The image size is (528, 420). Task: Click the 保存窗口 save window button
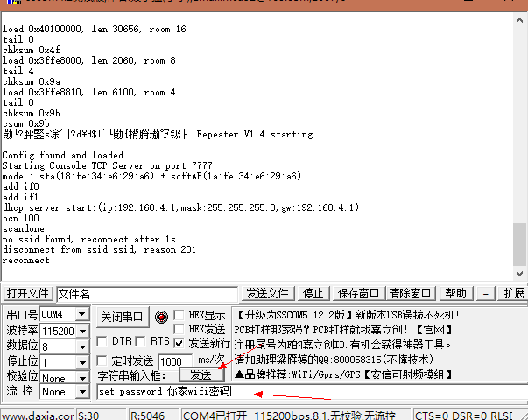tap(358, 293)
